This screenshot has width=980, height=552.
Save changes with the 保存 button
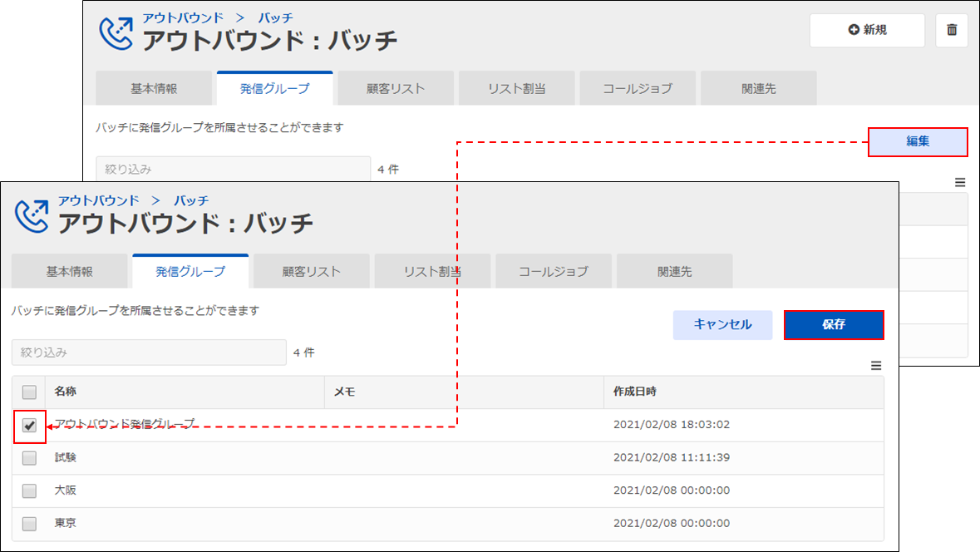pos(834,325)
